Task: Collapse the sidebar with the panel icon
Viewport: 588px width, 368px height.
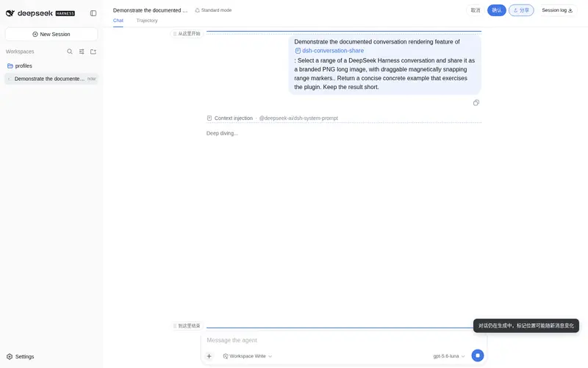Action: (x=93, y=13)
